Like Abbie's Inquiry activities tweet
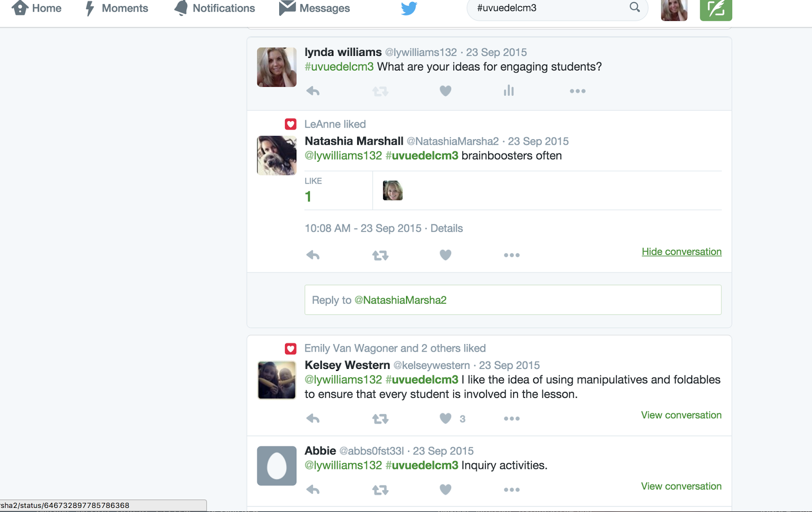The image size is (812, 512). point(446,489)
